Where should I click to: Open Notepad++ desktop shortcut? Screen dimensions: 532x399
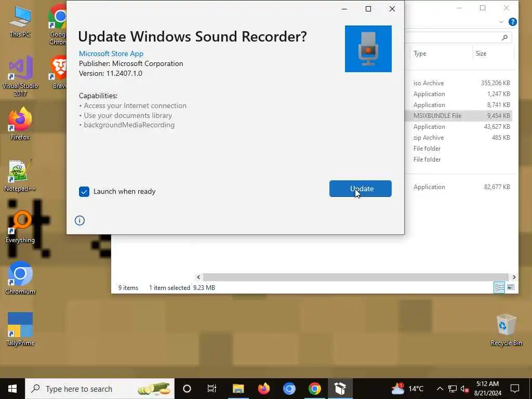(x=20, y=176)
